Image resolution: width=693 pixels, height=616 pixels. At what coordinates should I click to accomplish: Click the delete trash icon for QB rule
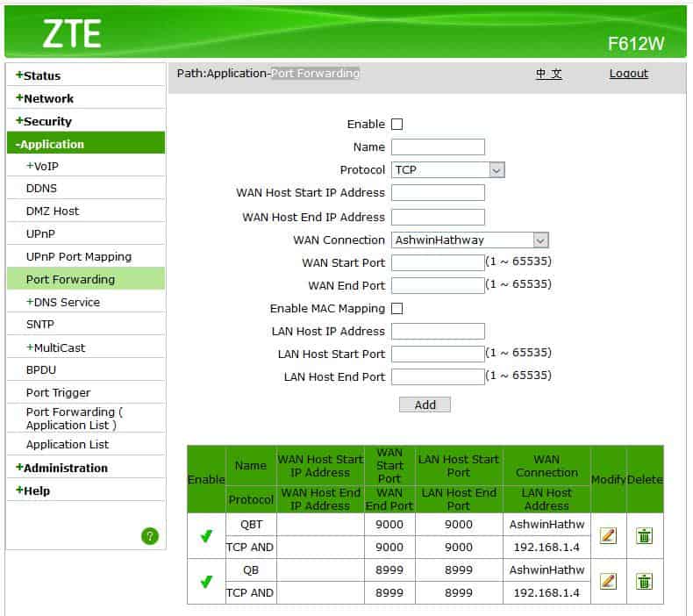coord(644,581)
